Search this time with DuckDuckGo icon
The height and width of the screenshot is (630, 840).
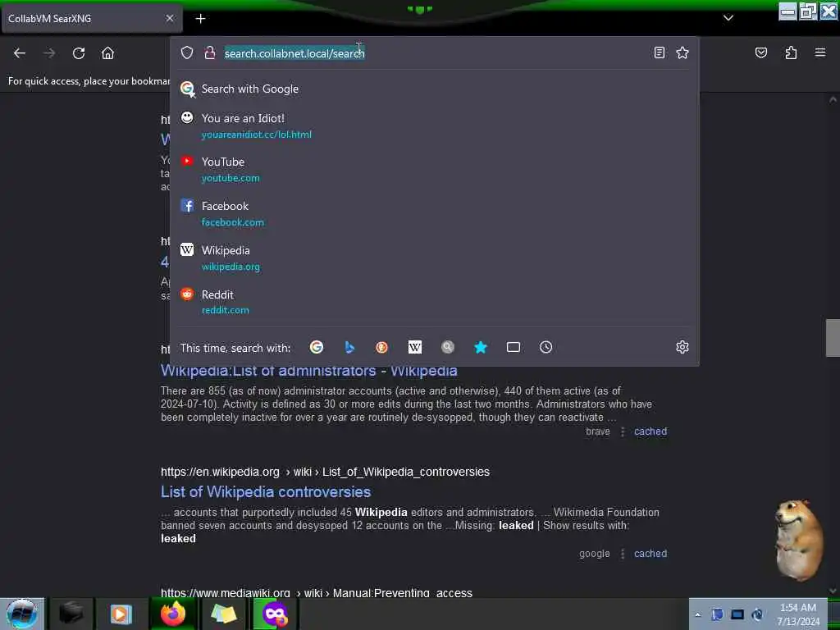pos(382,347)
